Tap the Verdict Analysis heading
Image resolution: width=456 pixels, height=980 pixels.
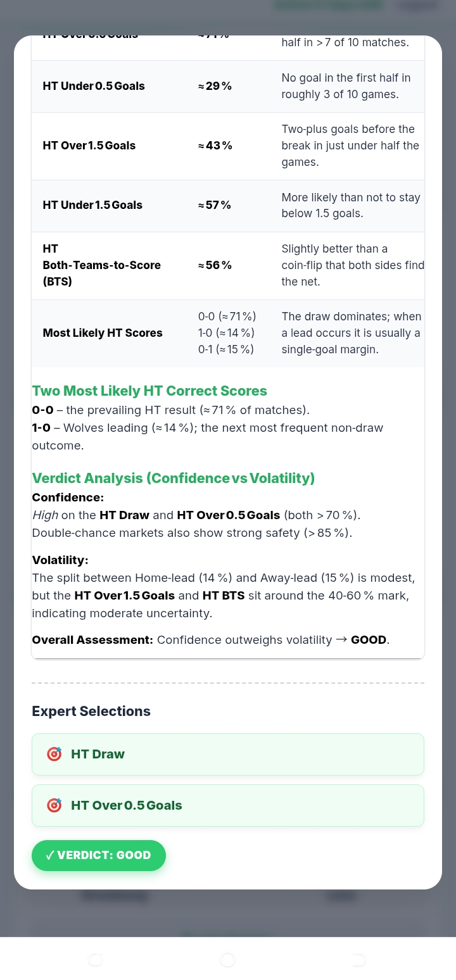[x=173, y=478]
